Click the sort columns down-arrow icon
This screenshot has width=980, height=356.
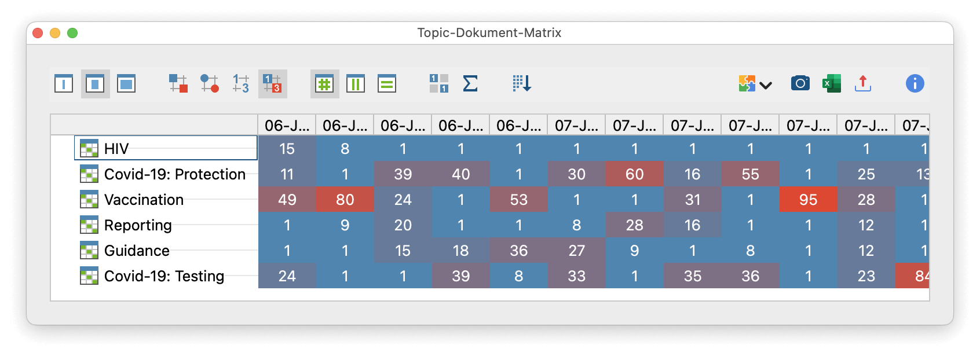tap(521, 83)
